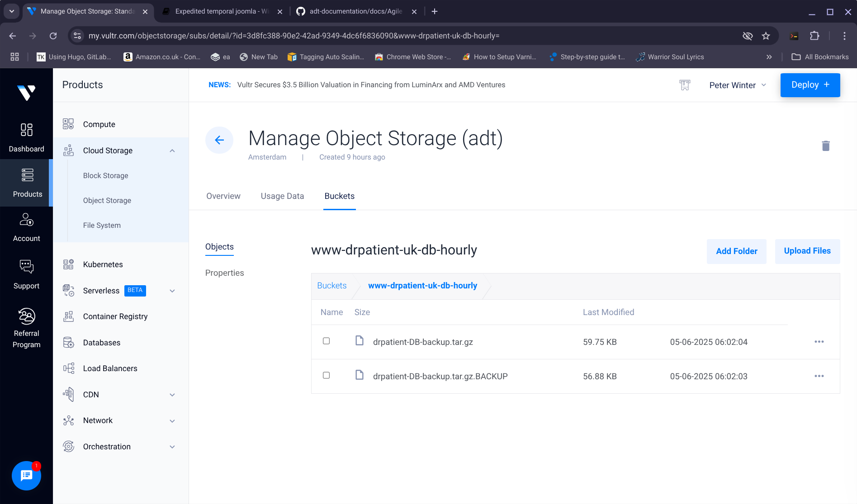
Task: Expand the Serverless menu section
Action: 172,291
